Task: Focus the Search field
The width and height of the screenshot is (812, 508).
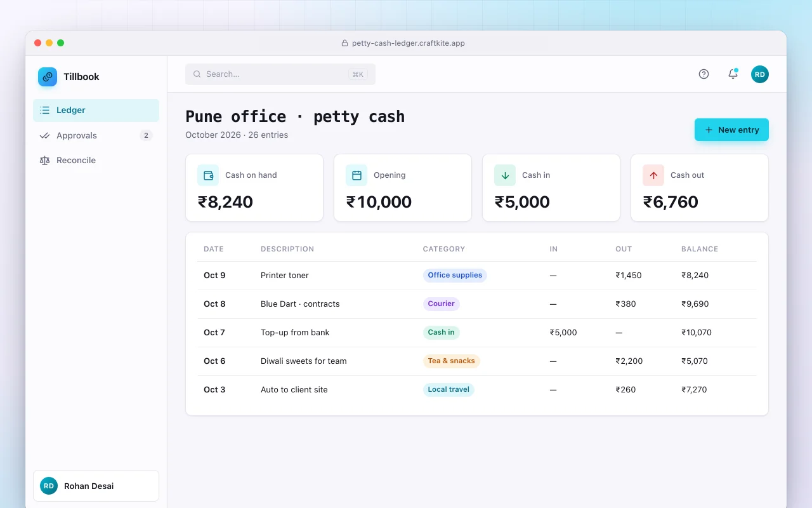Action: point(280,74)
